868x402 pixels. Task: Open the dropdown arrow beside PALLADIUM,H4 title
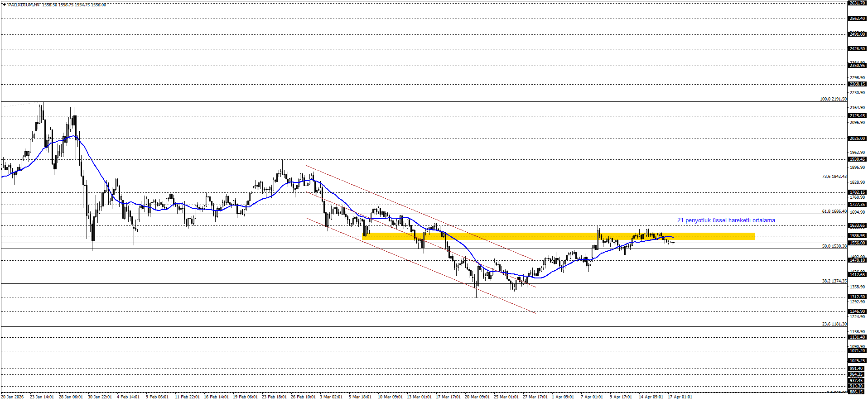[x=4, y=5]
